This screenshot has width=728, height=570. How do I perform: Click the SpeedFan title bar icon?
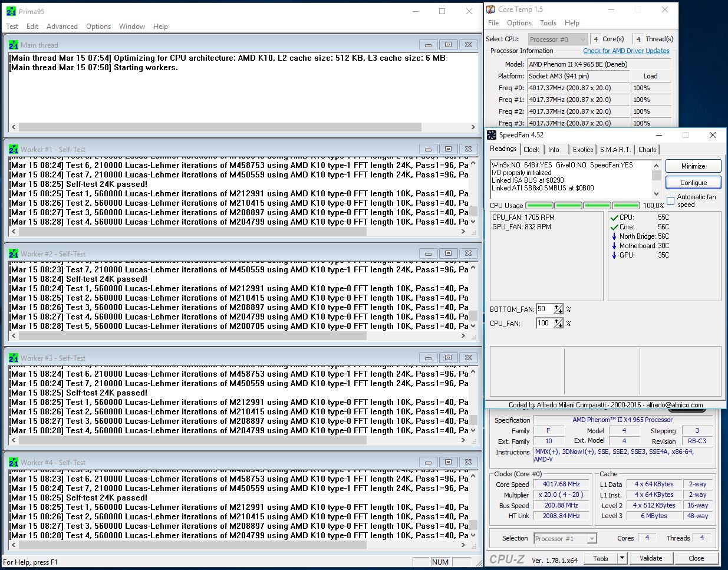coord(492,135)
